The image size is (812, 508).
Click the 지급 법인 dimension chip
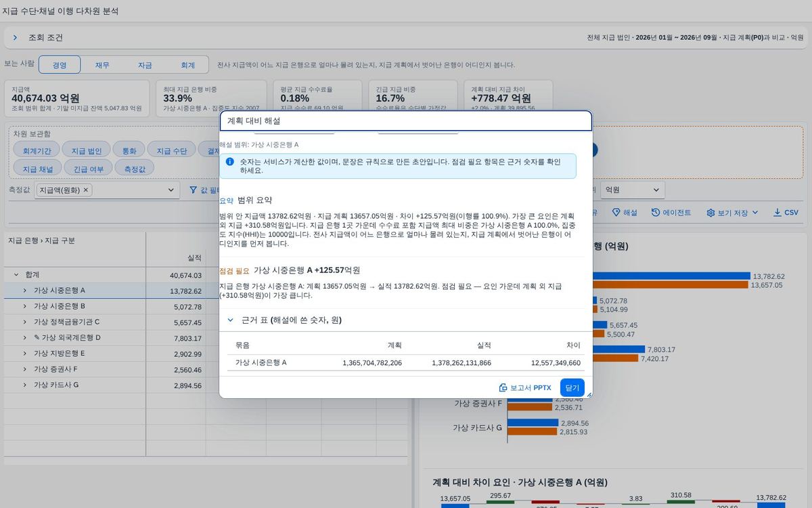87,150
